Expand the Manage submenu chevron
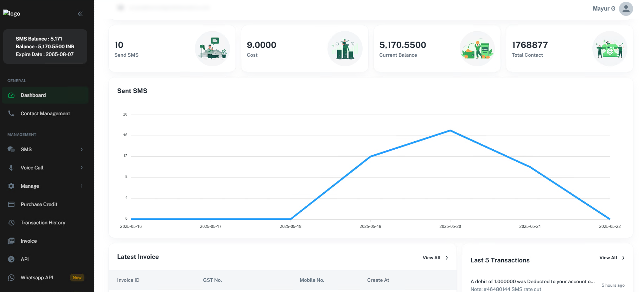This screenshot has width=644, height=292. point(82,186)
